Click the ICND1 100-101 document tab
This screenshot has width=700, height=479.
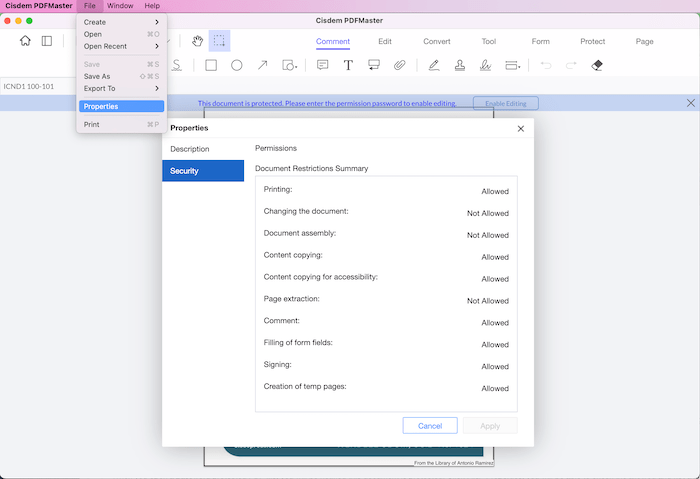[29, 87]
